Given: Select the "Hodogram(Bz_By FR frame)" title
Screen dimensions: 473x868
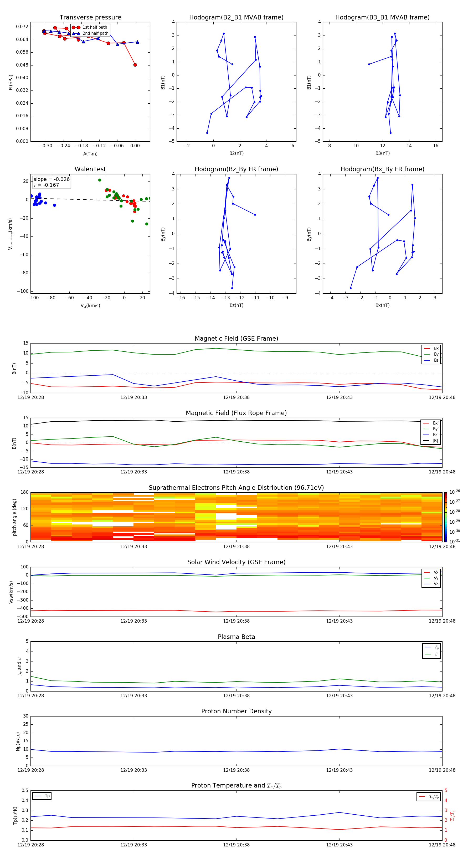Looking at the screenshot, I should click(x=236, y=169).
